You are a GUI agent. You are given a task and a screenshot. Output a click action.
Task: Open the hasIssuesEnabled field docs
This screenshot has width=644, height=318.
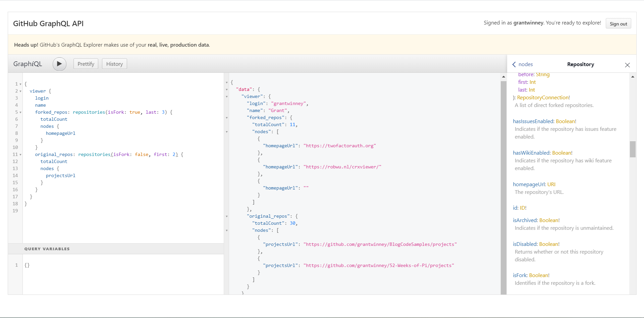[x=533, y=121]
